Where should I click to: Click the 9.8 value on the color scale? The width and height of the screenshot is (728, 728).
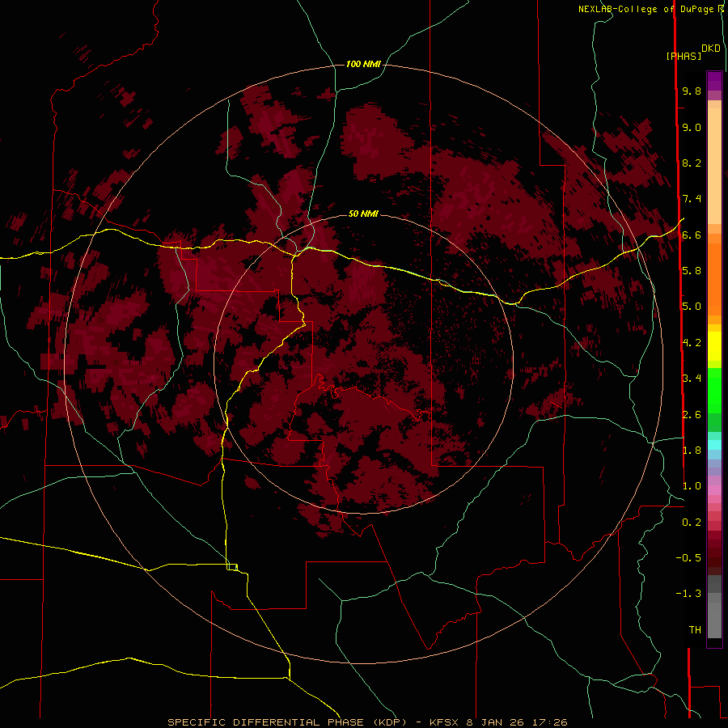pos(692,91)
